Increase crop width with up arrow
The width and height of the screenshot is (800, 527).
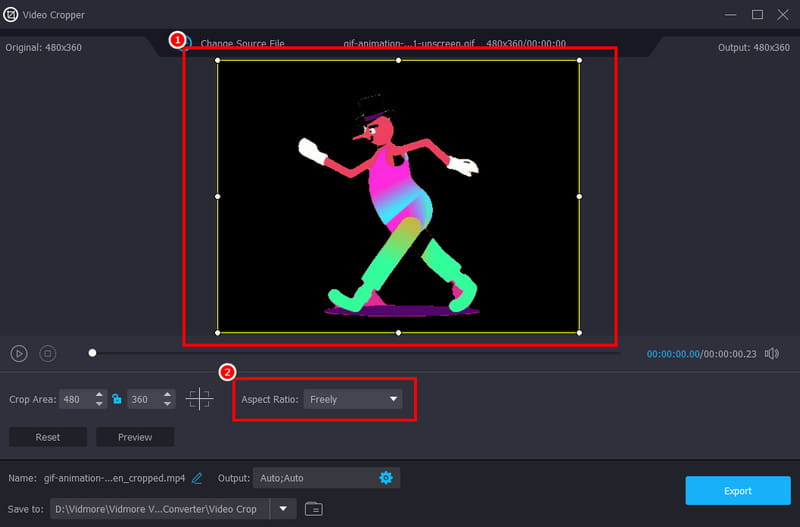tap(100, 394)
